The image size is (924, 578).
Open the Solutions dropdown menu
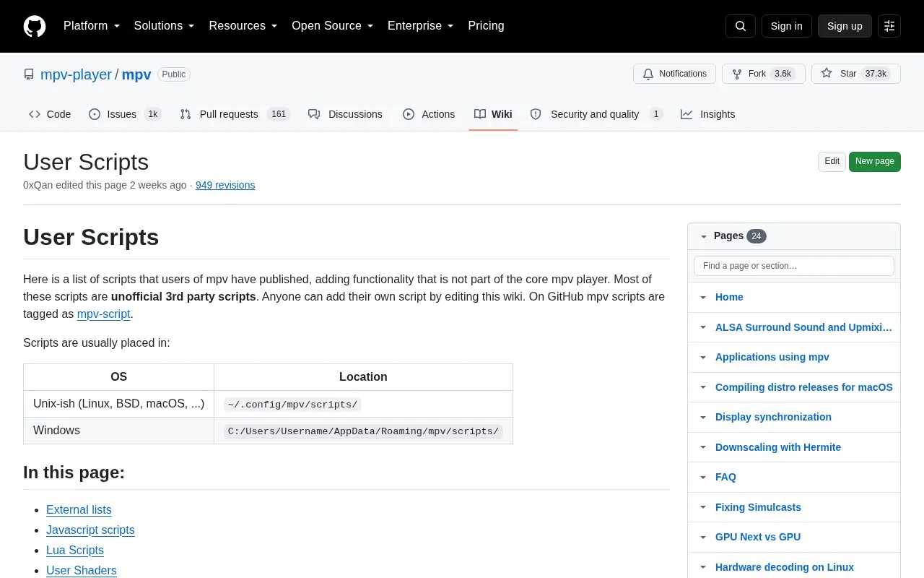click(164, 26)
